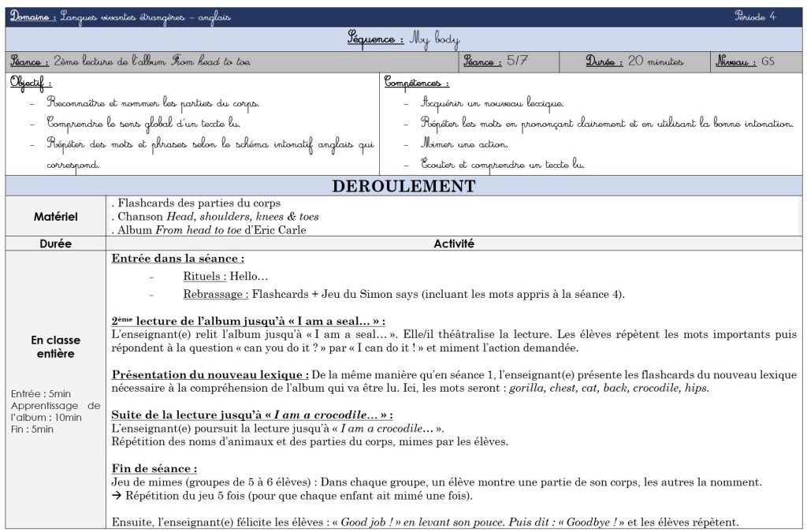Select the "Durée : 20 minutes" cell
The width and height of the screenshot is (807, 532).
(634, 61)
